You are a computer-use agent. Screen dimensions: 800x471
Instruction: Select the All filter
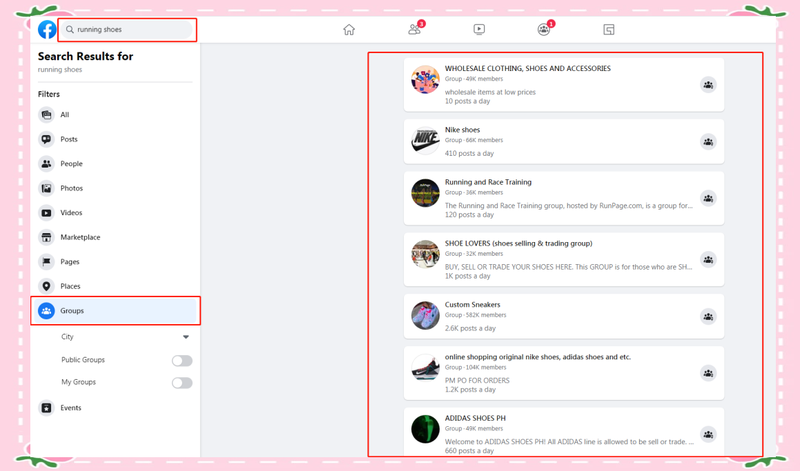tap(115, 115)
